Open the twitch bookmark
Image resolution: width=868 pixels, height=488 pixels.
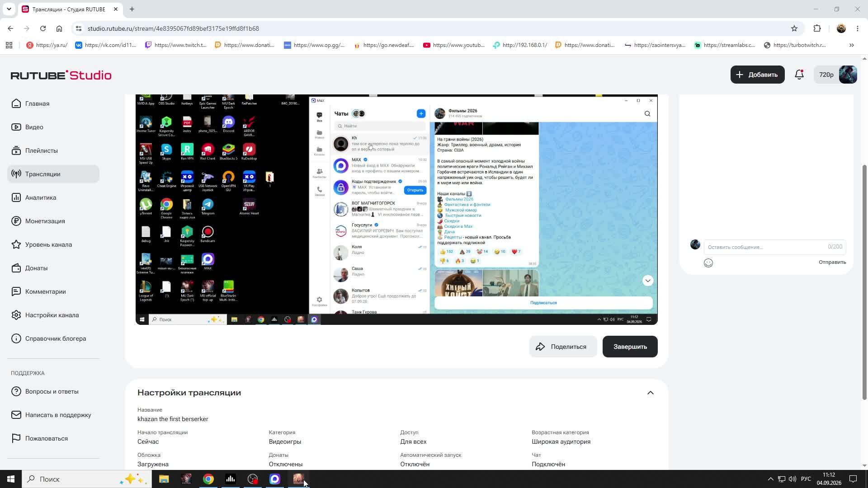[175, 45]
